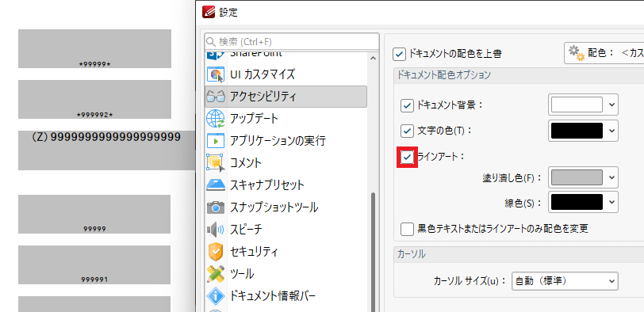Image resolution: width=644 pixels, height=312 pixels.
Task: Click the search magnifier icon
Action: pos(211,42)
